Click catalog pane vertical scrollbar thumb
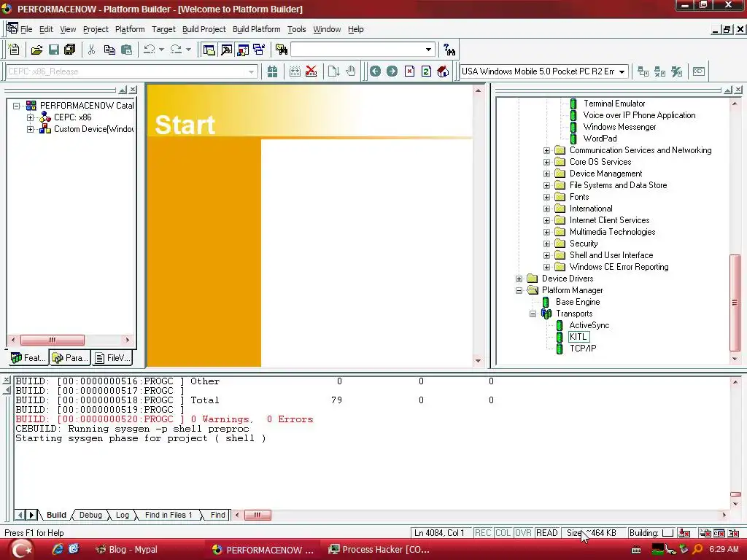 tap(735, 303)
